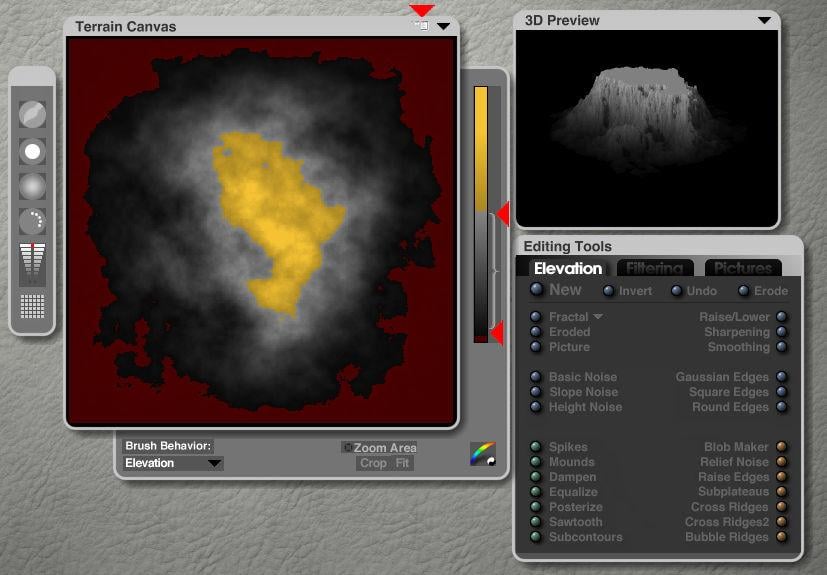Click the upper red clipping bracket marker

(x=503, y=214)
